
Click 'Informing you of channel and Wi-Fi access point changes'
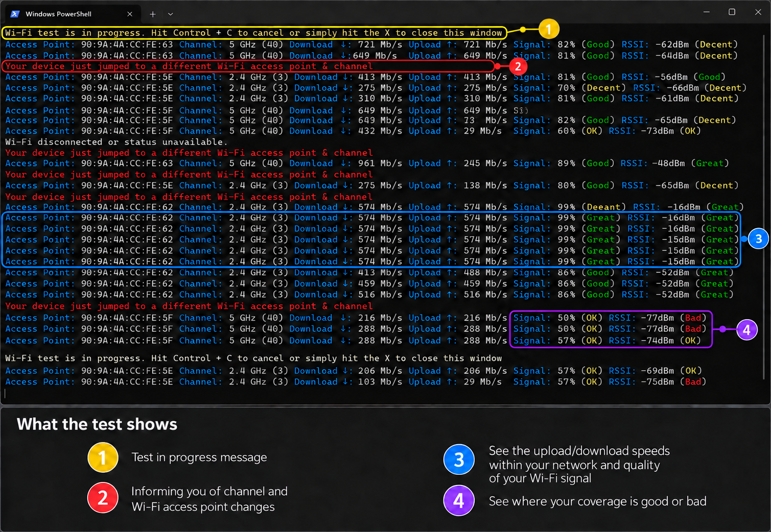point(209,499)
